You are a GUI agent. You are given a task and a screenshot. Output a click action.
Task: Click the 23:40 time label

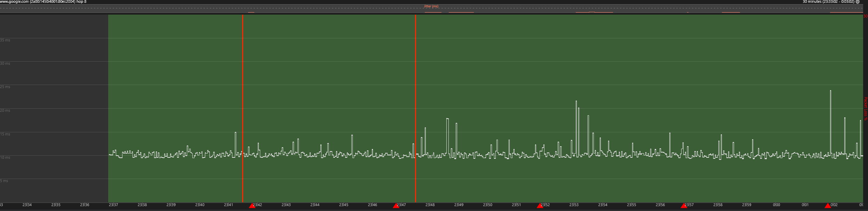(x=200, y=205)
